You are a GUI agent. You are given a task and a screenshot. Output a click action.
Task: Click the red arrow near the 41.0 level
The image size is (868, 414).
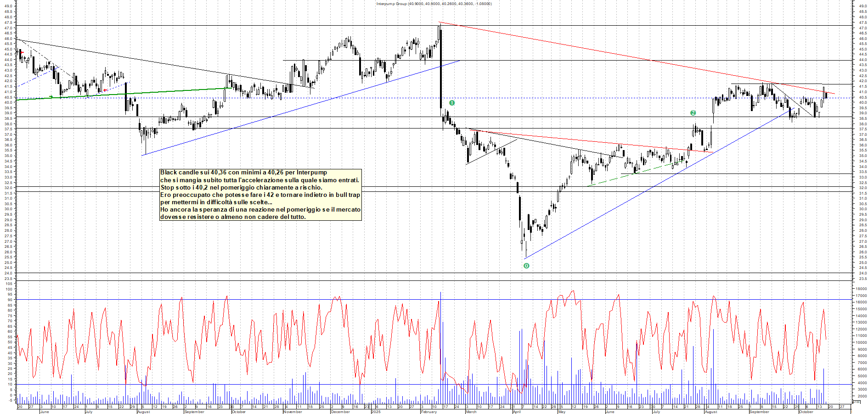(106, 90)
